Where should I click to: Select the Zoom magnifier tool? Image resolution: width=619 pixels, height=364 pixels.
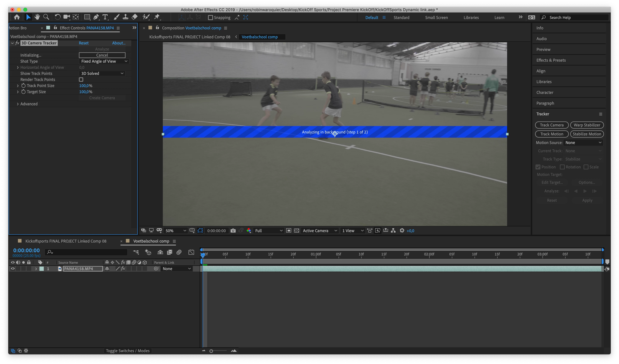tap(46, 17)
